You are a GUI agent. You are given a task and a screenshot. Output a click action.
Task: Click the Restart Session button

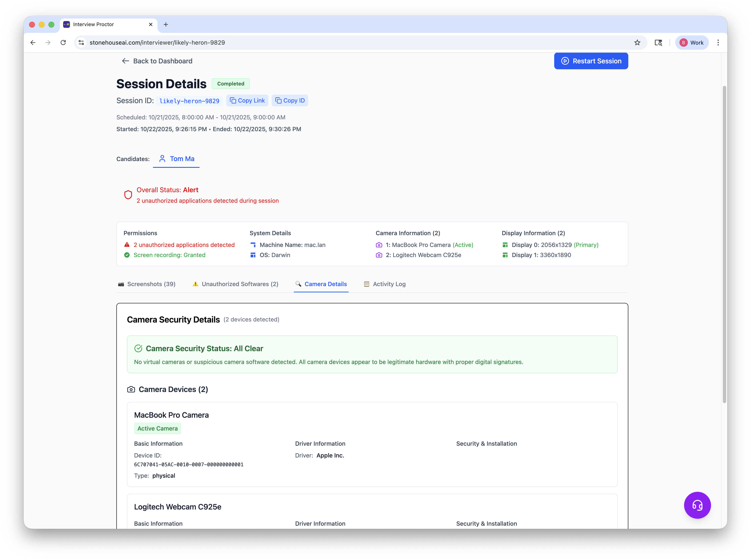point(591,61)
